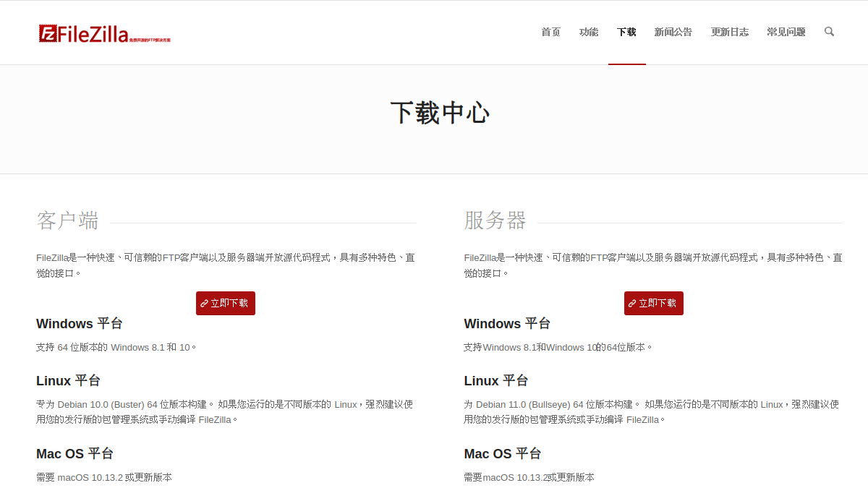The height and width of the screenshot is (488, 868).
Task: Click Mac OS 平台 heading in 客户端 column
Action: 75,453
